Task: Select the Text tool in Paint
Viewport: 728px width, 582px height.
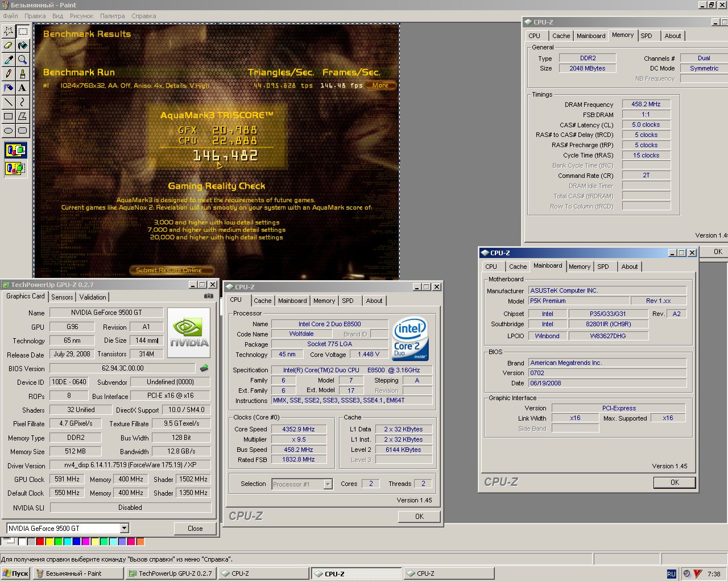Action: tap(23, 88)
